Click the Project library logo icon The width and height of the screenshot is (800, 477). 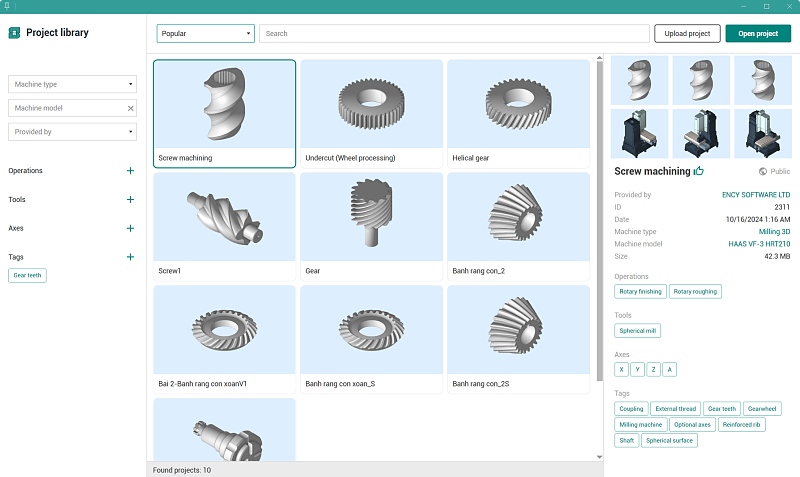pos(14,33)
